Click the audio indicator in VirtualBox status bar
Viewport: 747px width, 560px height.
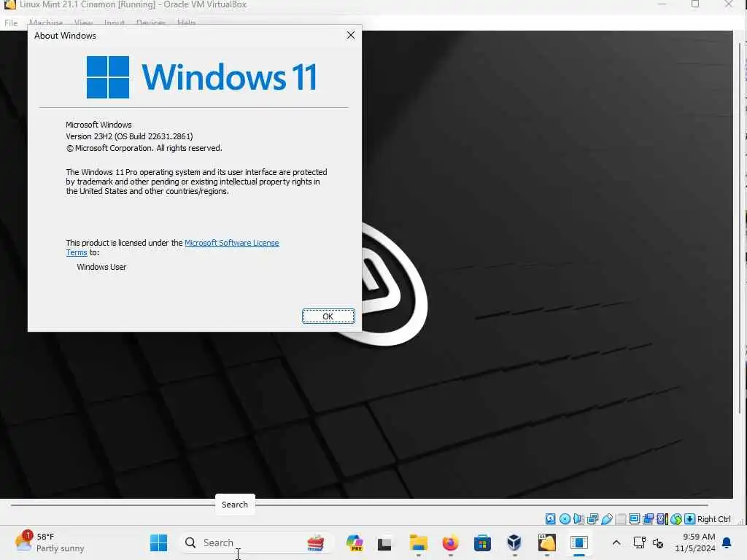578,519
